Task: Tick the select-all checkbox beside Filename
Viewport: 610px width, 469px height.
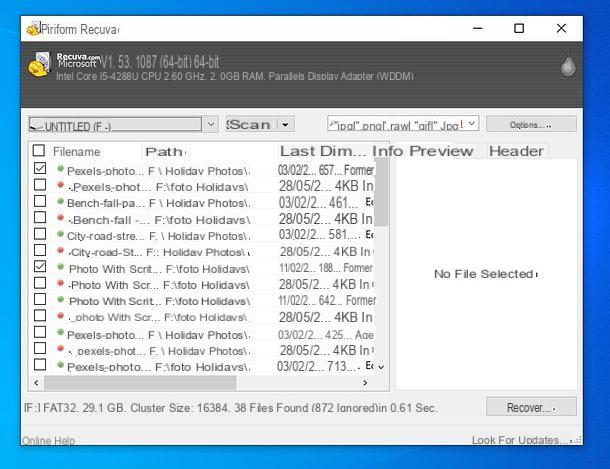Action: [x=39, y=150]
